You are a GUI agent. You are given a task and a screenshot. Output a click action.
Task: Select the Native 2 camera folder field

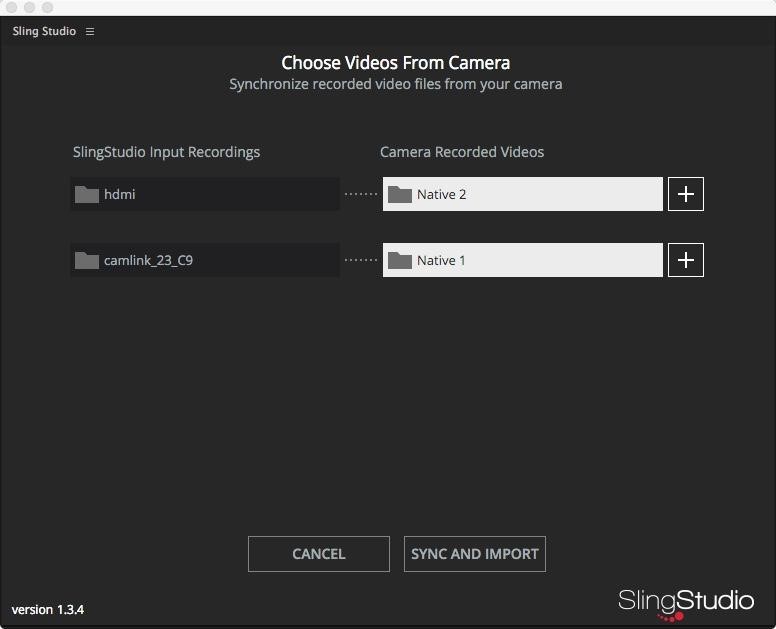[x=523, y=194]
